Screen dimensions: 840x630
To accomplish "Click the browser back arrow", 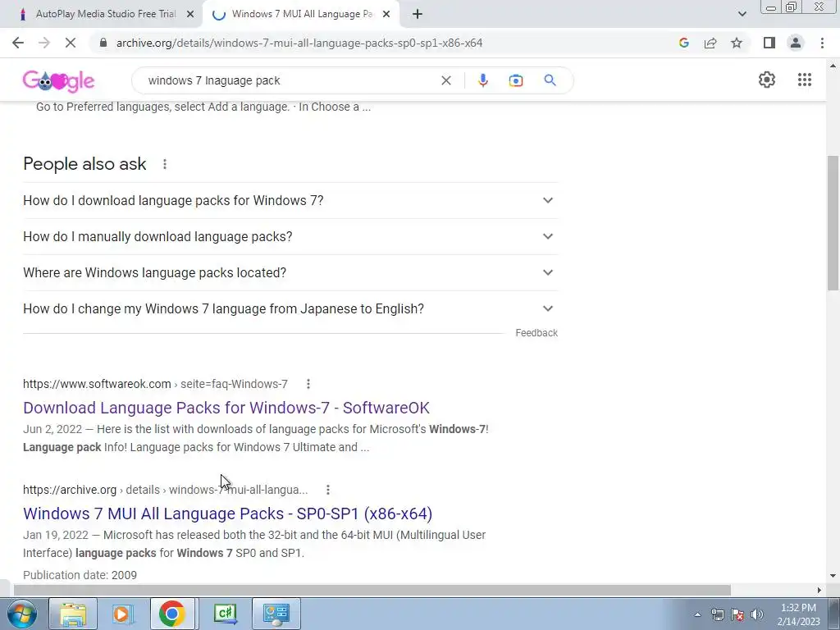I will pos(18,43).
